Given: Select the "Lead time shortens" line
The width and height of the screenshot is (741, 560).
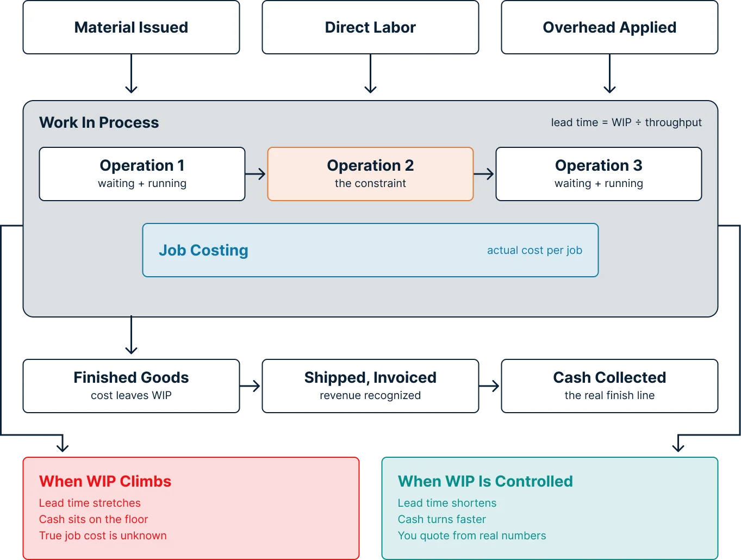Looking at the screenshot, I should click(x=447, y=503).
